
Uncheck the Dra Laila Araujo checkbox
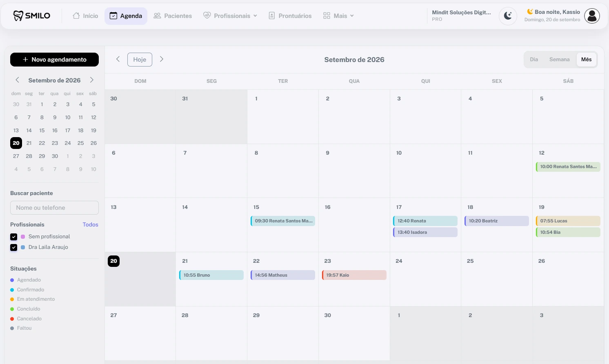(13, 247)
